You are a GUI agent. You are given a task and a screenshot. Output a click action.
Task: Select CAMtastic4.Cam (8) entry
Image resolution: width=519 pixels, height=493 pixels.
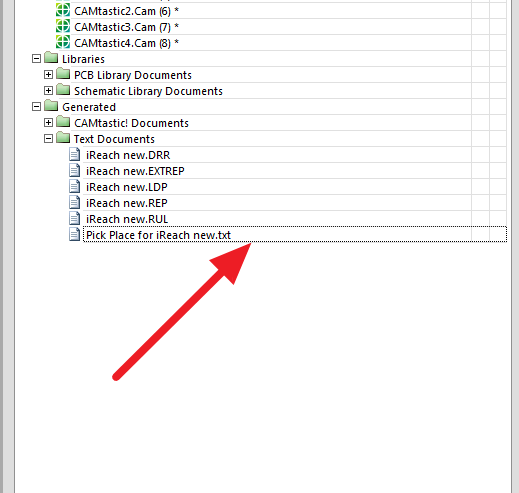126,43
